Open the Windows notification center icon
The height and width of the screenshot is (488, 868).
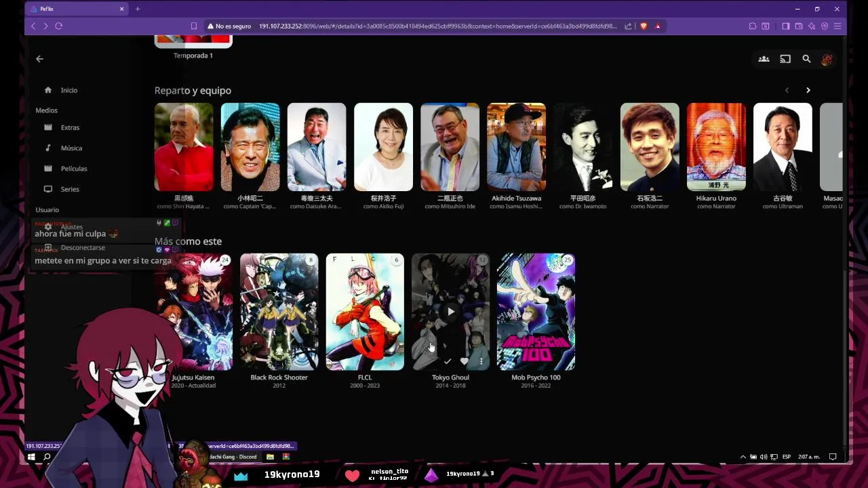pos(833,457)
